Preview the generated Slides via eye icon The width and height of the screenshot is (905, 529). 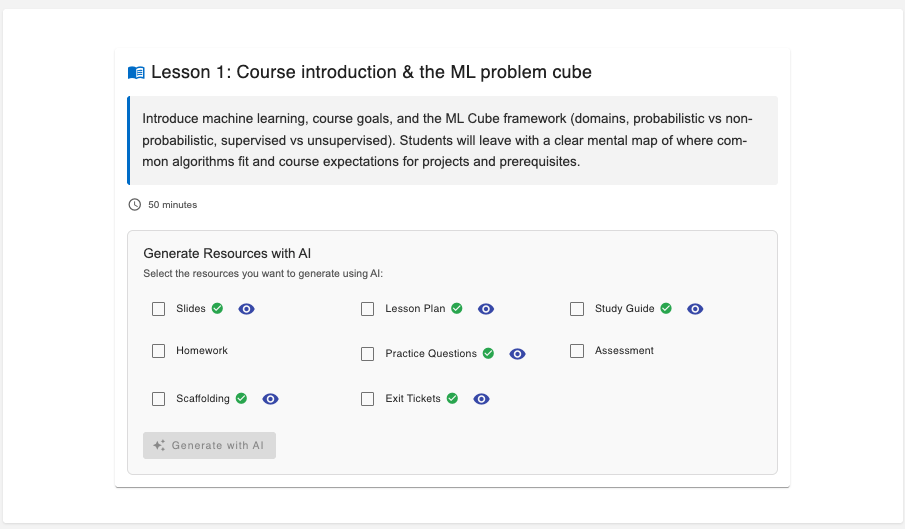click(247, 309)
